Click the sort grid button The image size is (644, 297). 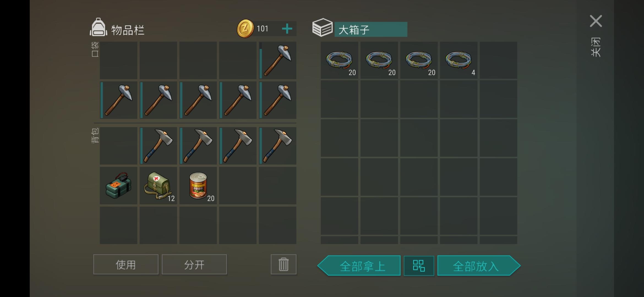419,266
